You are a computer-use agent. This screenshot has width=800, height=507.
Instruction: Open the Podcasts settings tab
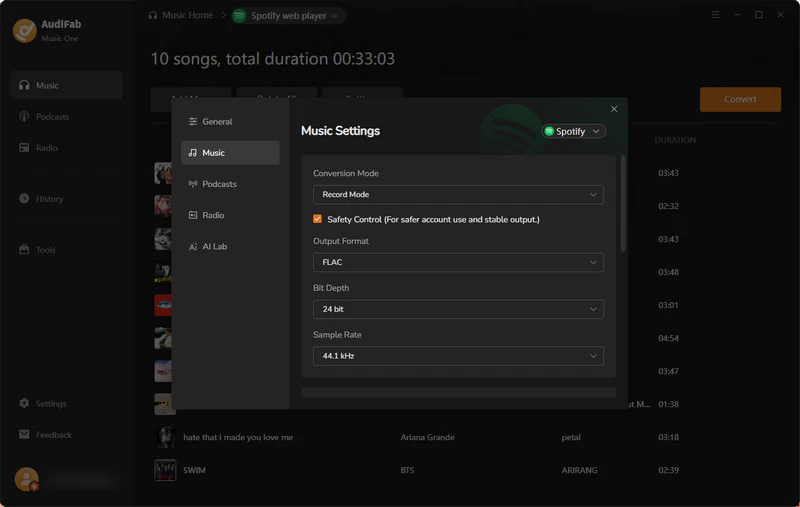230,184
